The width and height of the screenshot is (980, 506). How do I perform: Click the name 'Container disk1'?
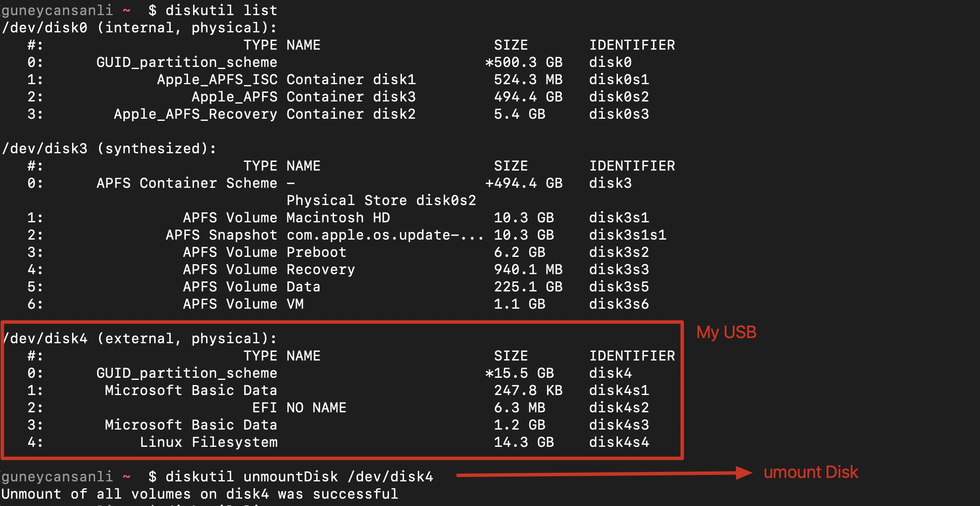351,79
